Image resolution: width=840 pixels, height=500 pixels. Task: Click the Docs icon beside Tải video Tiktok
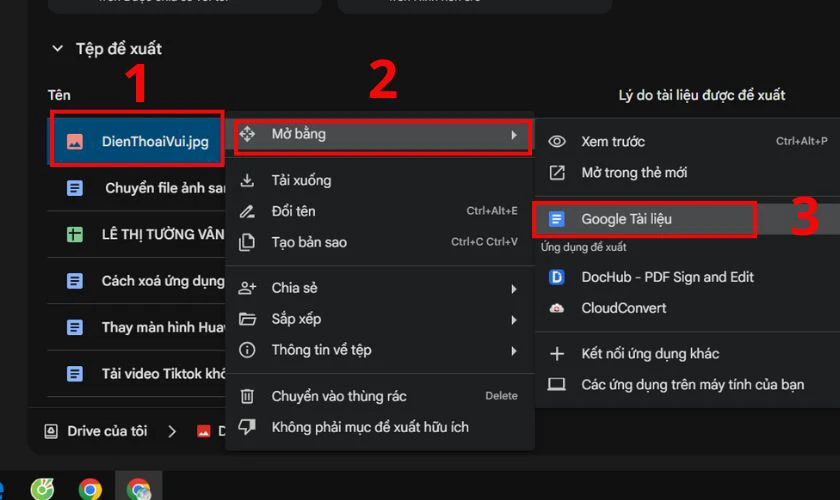pos(74,374)
